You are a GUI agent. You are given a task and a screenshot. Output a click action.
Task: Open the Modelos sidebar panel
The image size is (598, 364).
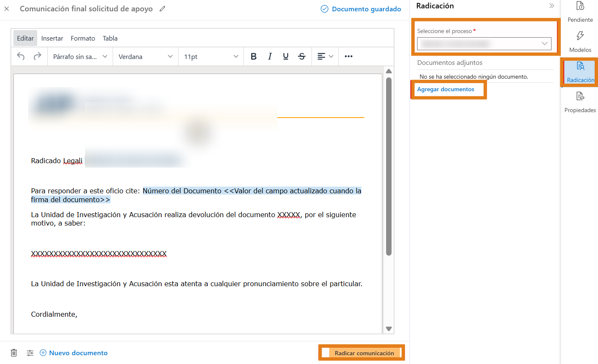coord(580,42)
